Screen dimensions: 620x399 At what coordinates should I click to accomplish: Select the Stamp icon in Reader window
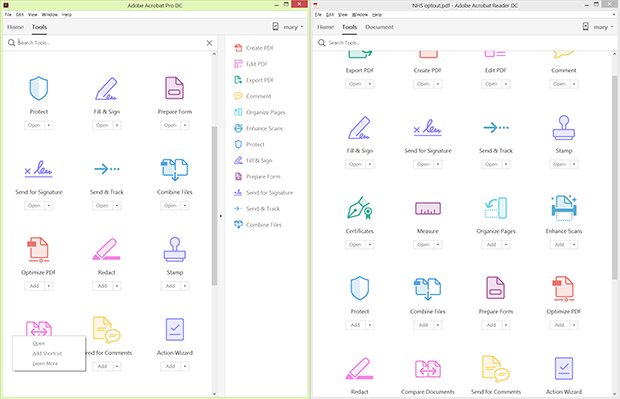tap(564, 128)
